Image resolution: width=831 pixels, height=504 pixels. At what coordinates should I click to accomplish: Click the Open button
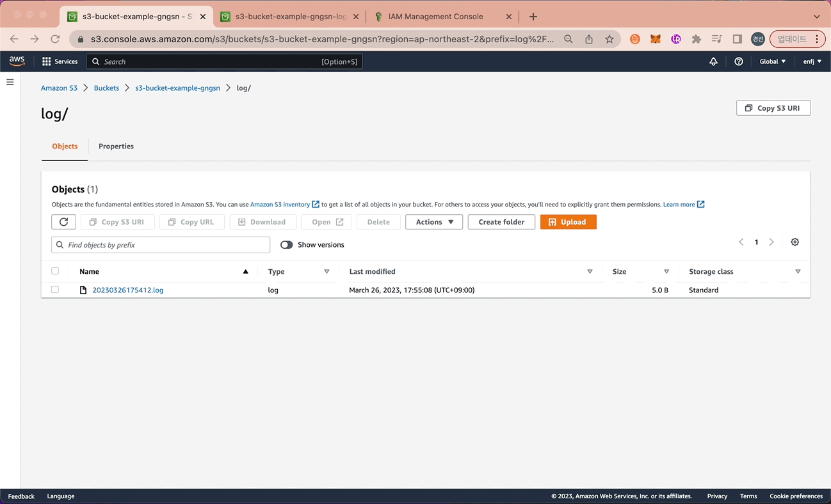pos(327,222)
